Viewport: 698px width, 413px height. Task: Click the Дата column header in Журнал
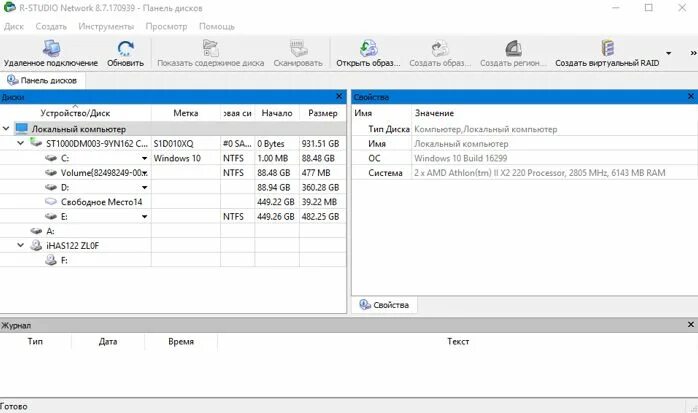[108, 341]
